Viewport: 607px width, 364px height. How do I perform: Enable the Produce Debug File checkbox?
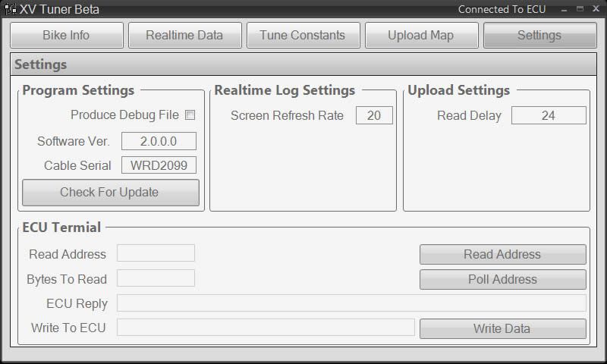190,115
